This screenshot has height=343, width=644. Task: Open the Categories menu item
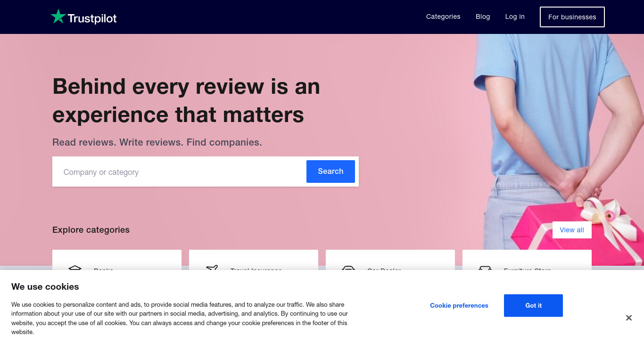(x=443, y=16)
